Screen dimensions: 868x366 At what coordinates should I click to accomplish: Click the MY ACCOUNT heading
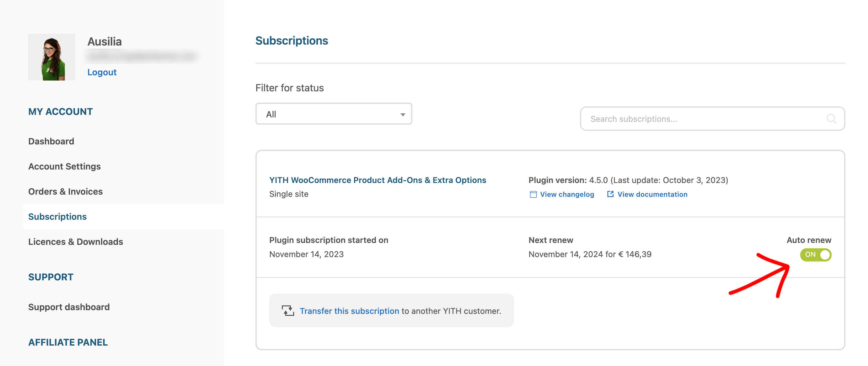60,111
